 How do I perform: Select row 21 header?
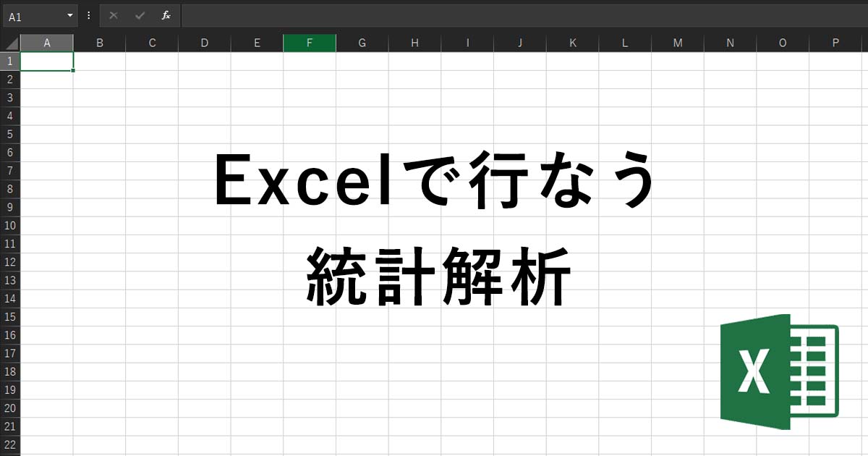[x=10, y=426]
